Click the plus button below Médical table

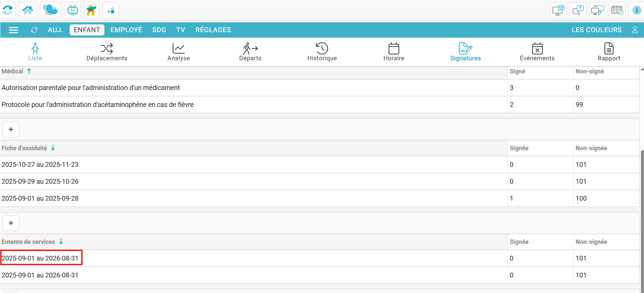pyautogui.click(x=11, y=129)
